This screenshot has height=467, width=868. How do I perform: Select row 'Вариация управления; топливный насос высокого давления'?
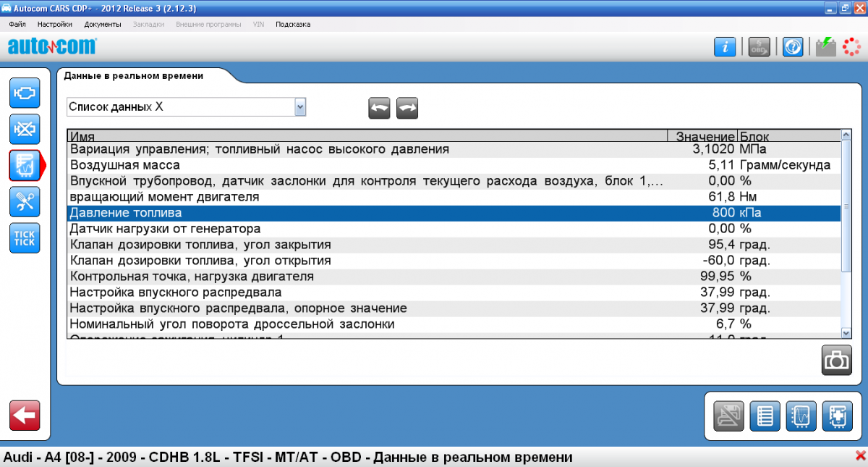coord(454,149)
